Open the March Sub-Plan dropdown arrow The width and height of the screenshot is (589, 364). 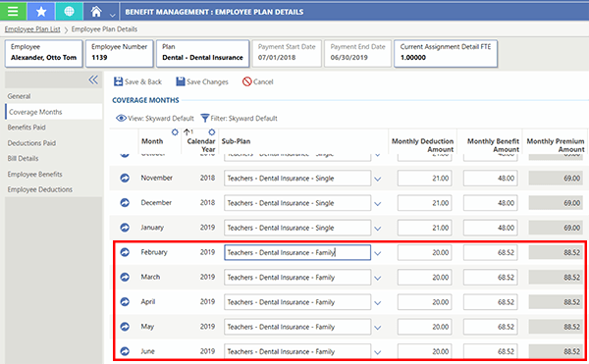(378, 278)
